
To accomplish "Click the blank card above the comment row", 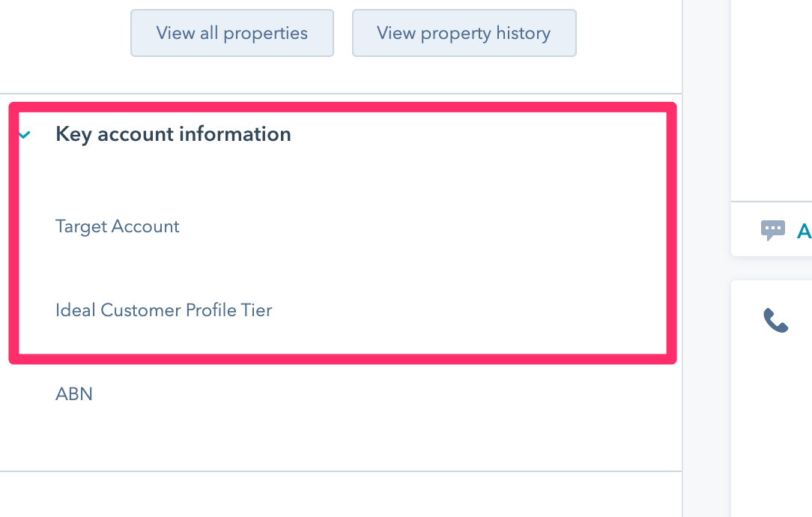I will pos(772,97).
